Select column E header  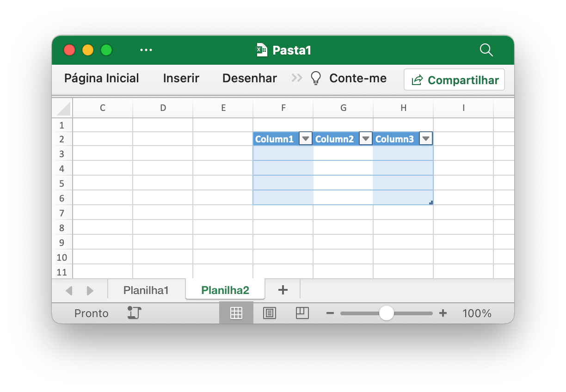[x=223, y=108]
